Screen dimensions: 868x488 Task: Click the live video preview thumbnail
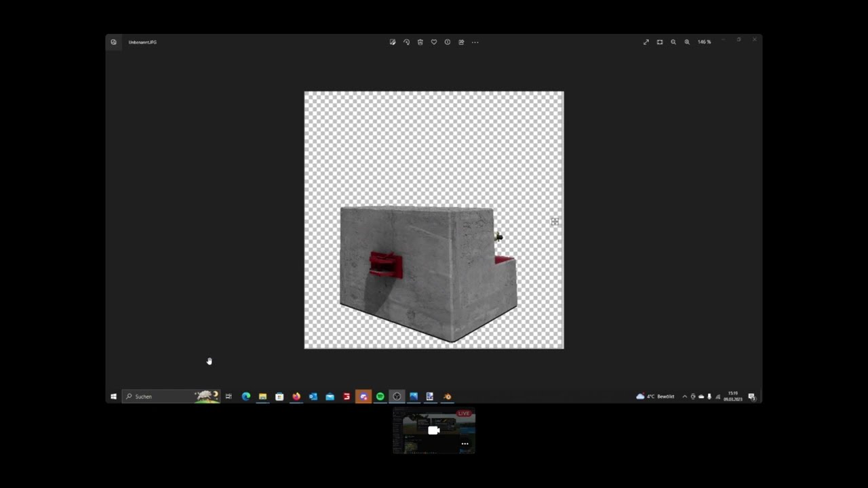pos(434,430)
